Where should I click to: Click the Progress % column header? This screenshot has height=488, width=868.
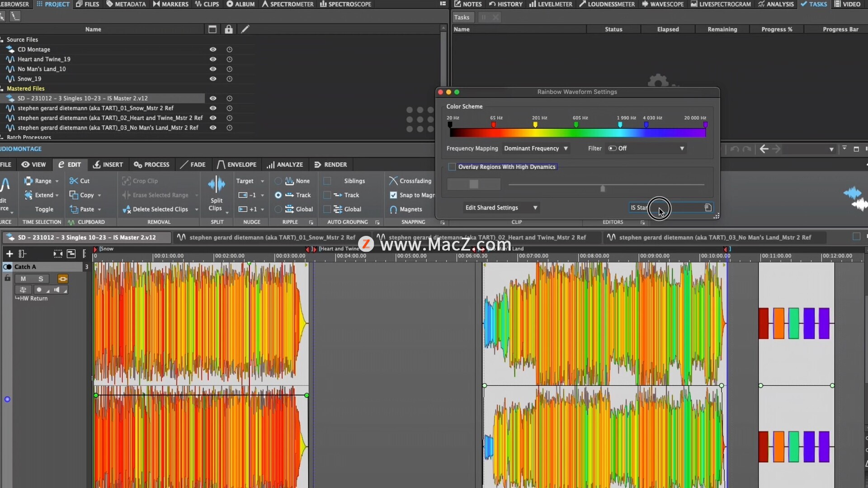(777, 29)
